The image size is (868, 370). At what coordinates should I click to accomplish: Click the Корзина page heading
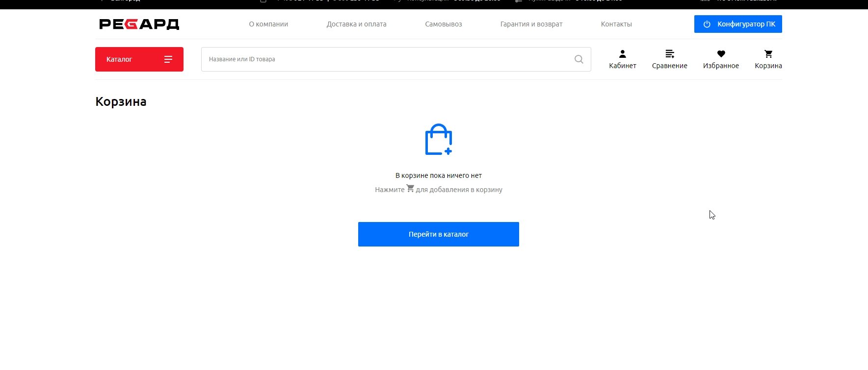(121, 101)
